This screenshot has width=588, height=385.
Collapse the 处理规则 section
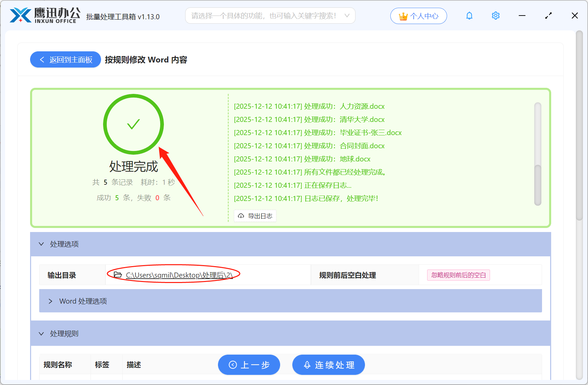41,333
